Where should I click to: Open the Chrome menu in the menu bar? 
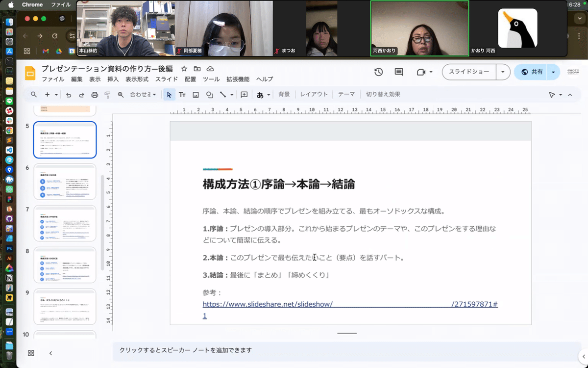(32, 4)
